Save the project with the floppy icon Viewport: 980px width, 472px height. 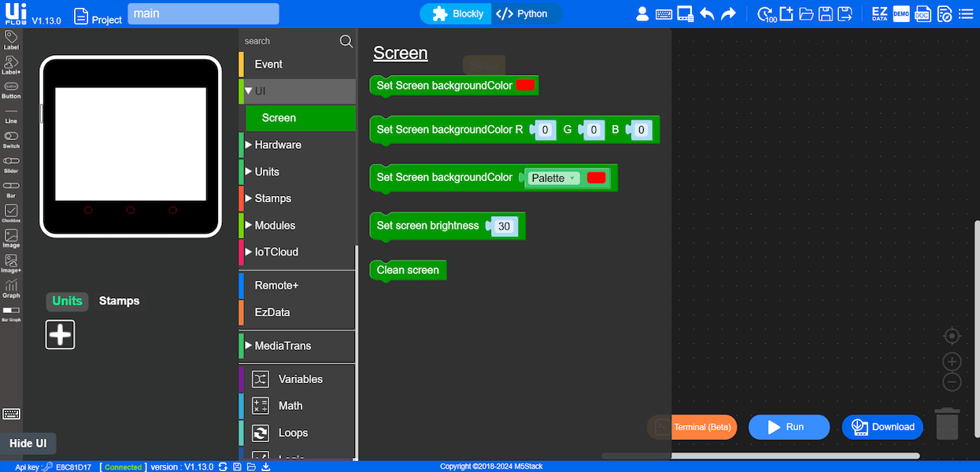coord(826,14)
